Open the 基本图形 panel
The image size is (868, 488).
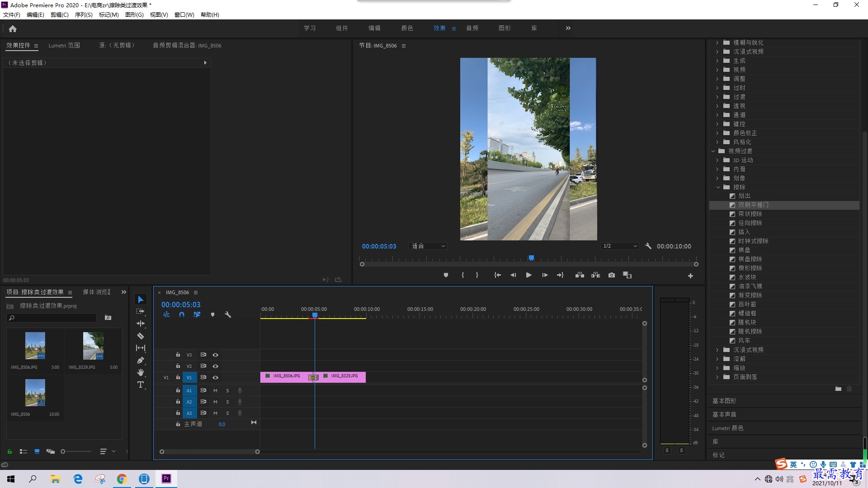pyautogui.click(x=724, y=401)
